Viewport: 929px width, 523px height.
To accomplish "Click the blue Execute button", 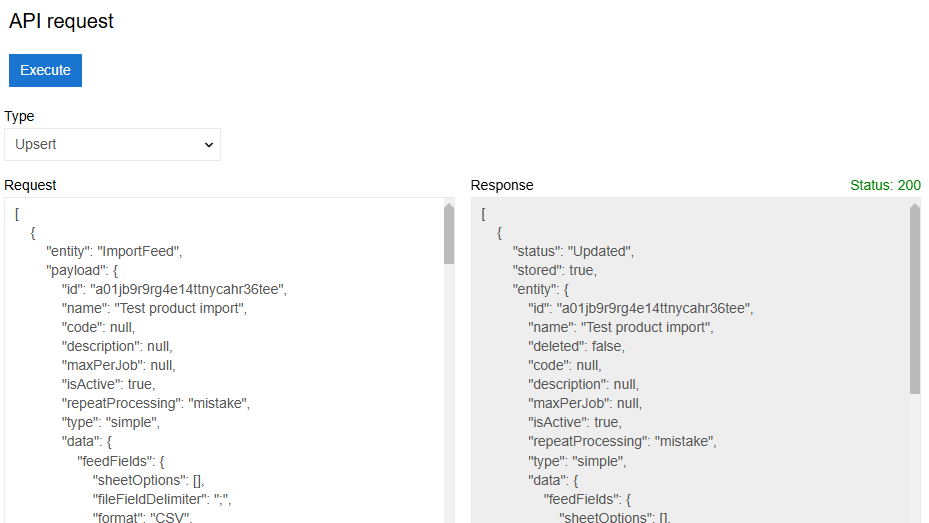I will [45, 70].
